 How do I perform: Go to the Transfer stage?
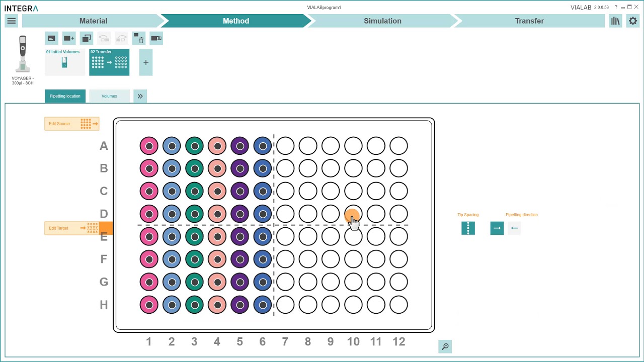tap(529, 21)
